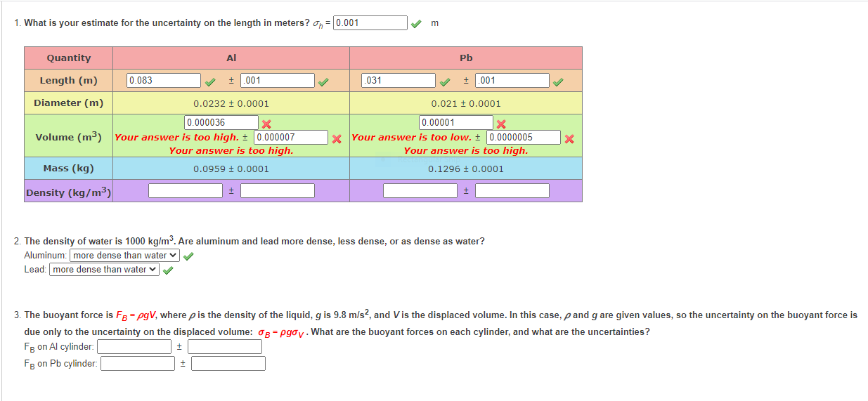Click the Pb mass value 0.1296 ± 0.0001
Viewport: 868px width, 401px height.
pos(466,169)
